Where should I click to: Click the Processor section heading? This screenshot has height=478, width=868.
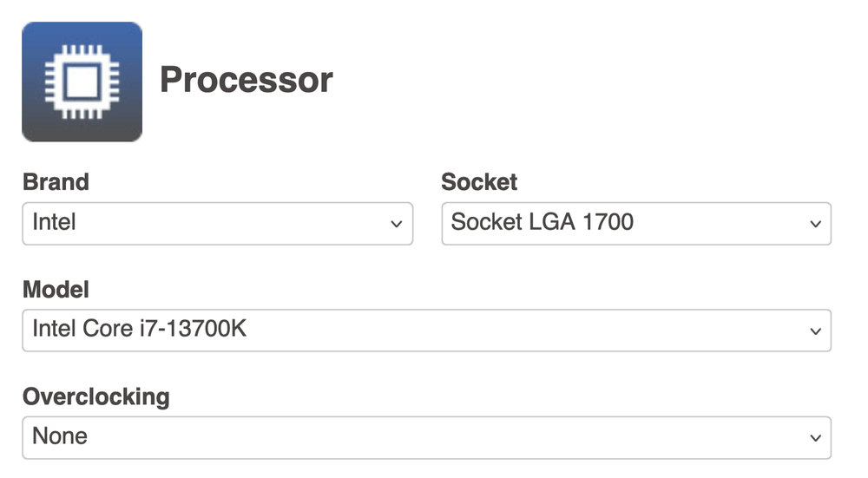247,81
